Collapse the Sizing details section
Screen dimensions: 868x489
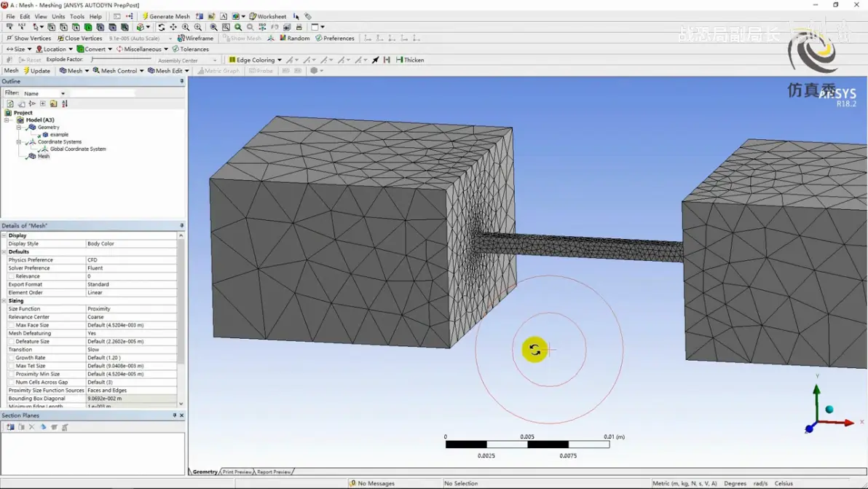click(4, 301)
